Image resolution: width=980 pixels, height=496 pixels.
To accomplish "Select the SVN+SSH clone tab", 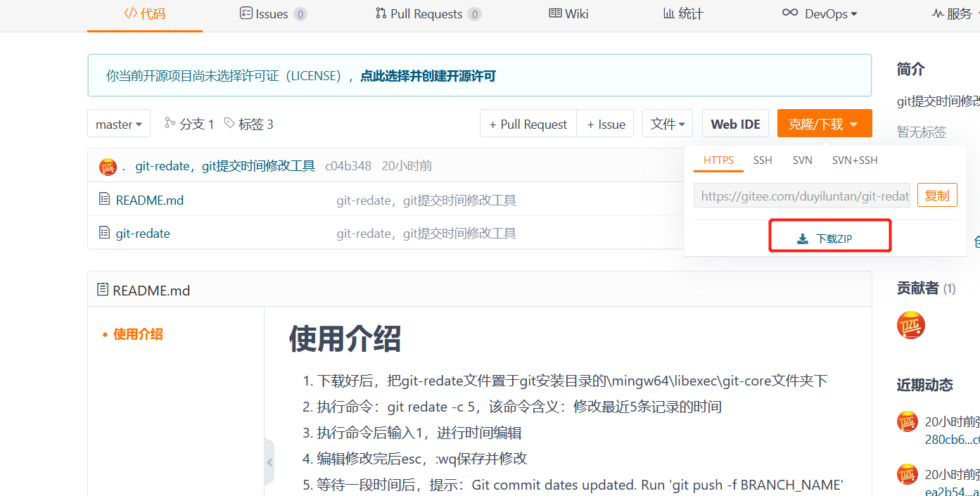I will point(855,160).
